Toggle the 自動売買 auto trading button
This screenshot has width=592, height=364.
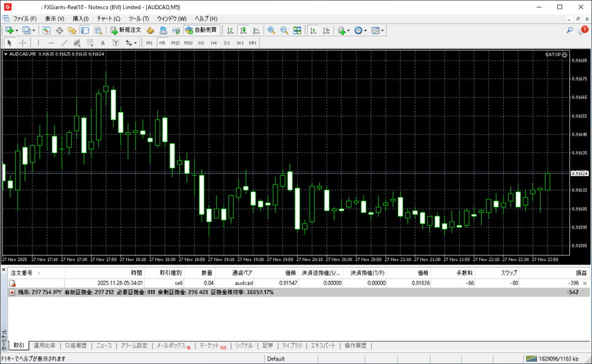[x=201, y=30]
